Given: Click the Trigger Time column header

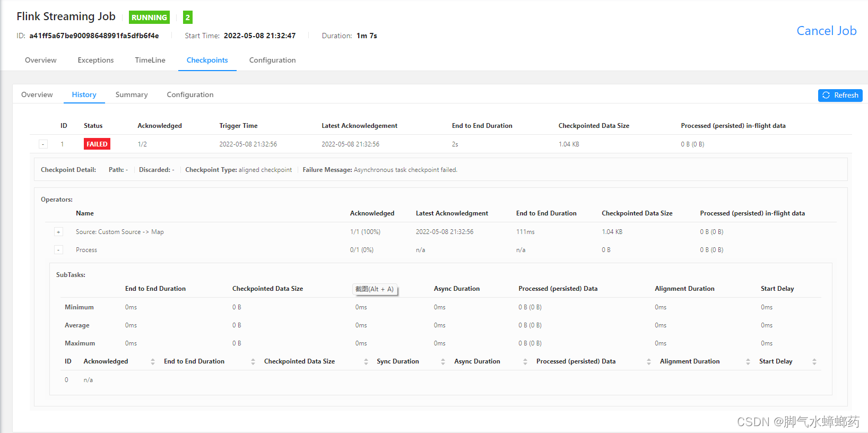Looking at the screenshot, I should [238, 126].
